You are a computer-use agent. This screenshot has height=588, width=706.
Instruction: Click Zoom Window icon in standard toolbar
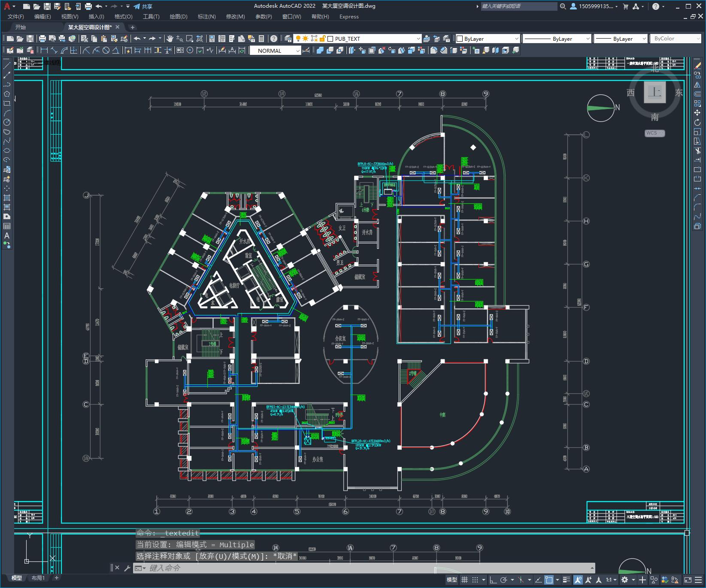190,39
